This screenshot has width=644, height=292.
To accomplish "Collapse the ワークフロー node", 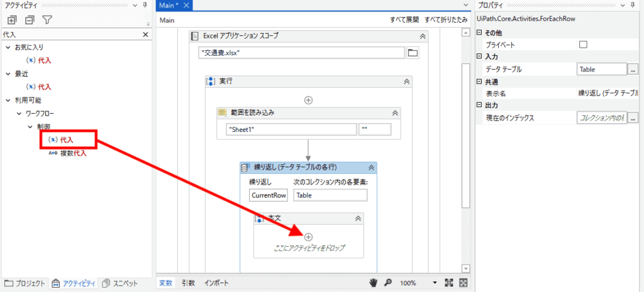I will 19,113.
